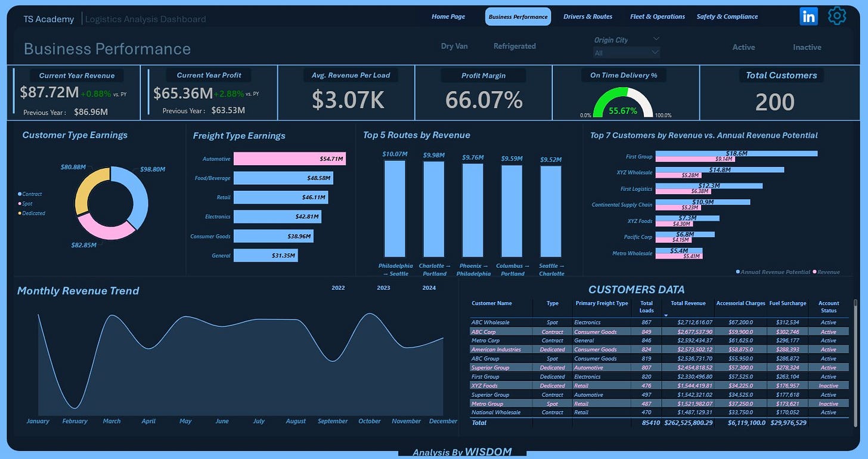
Task: Sort by Total Loads column header
Action: (x=646, y=307)
